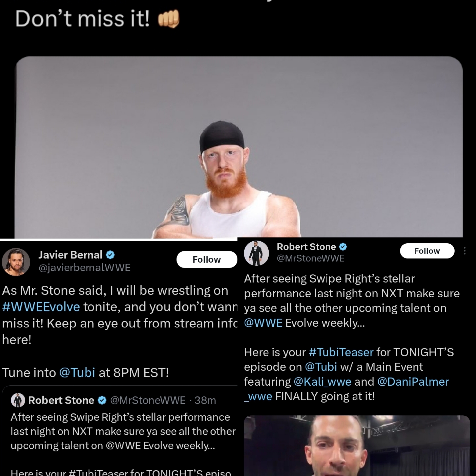This screenshot has height=476, width=476.
Task: Click the fist emoji after Don't miss it
Action: (x=169, y=19)
